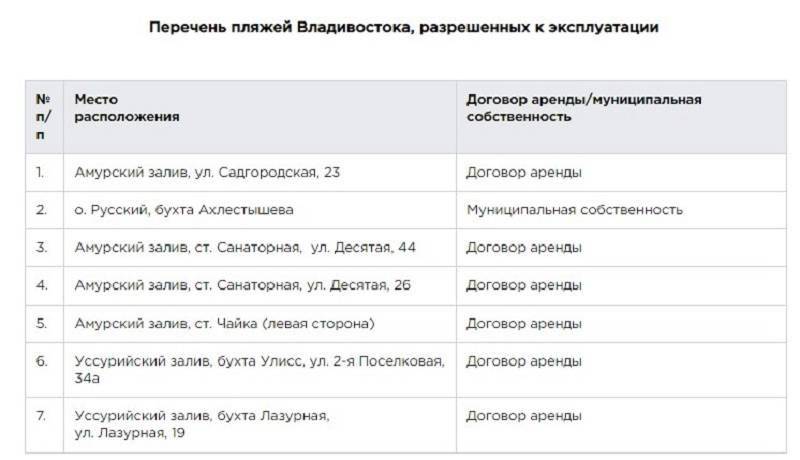Select 'Договор аренды' in row 7

point(524,416)
